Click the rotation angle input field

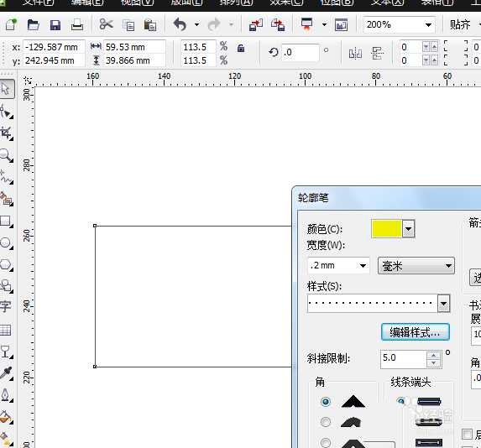click(x=301, y=53)
